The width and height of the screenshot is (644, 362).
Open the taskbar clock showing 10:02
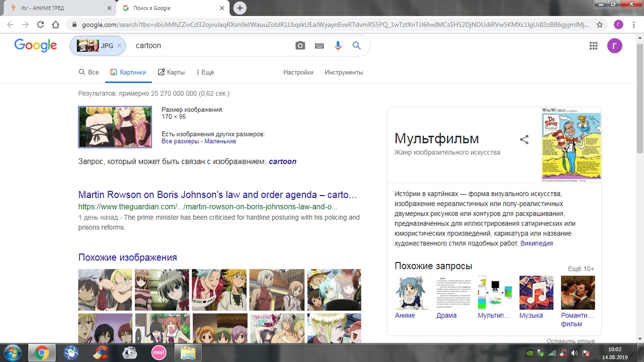click(614, 353)
